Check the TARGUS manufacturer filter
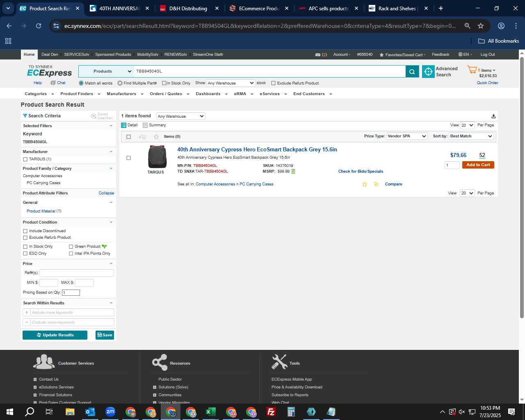Screen dimensions: 525x420 click(x=25, y=159)
